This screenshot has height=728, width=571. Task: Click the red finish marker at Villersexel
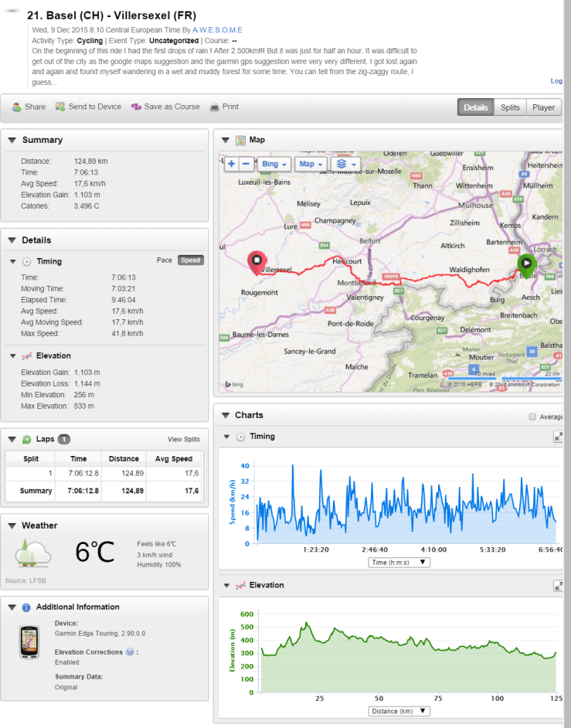click(256, 261)
